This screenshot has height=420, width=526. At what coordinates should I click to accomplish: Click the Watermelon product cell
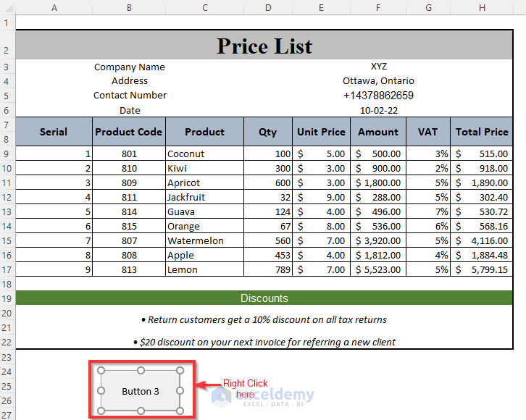pos(204,240)
